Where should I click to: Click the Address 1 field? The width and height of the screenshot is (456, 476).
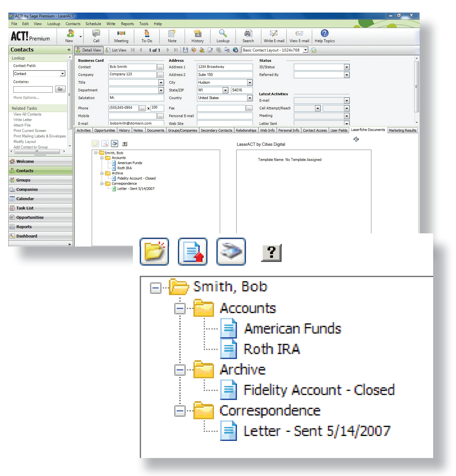pos(225,67)
